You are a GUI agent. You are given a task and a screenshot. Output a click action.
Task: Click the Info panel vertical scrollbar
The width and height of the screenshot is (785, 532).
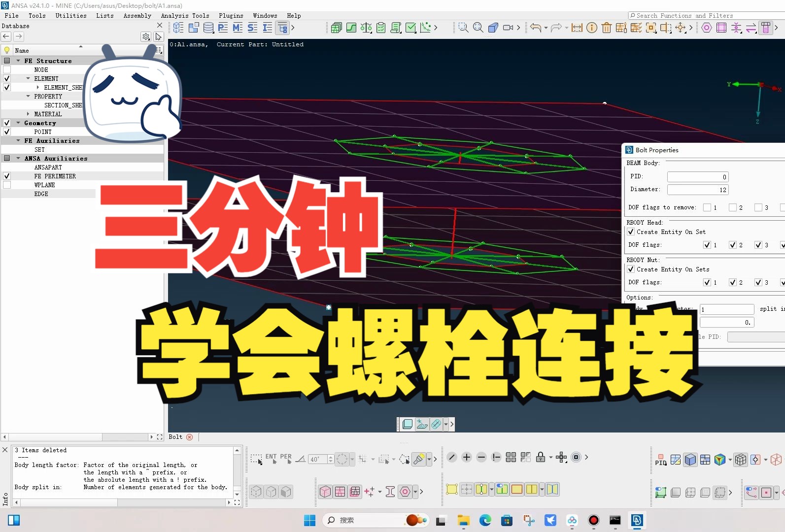237,472
